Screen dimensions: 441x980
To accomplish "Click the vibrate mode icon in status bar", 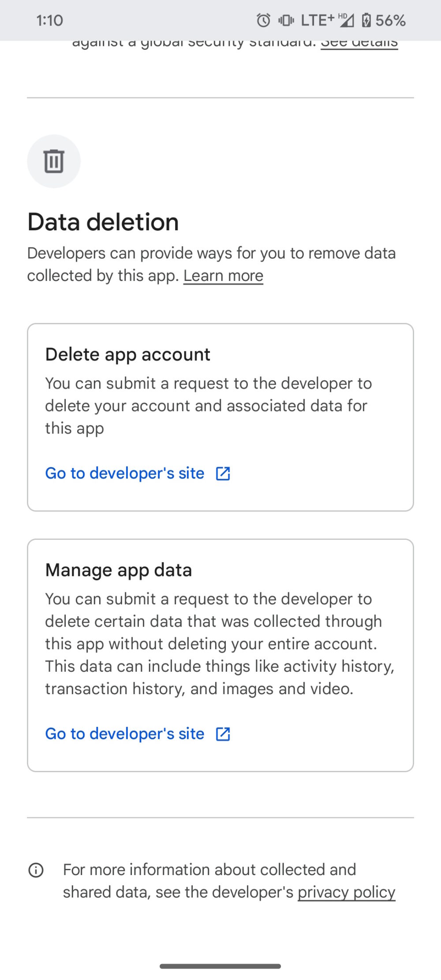I will [286, 20].
